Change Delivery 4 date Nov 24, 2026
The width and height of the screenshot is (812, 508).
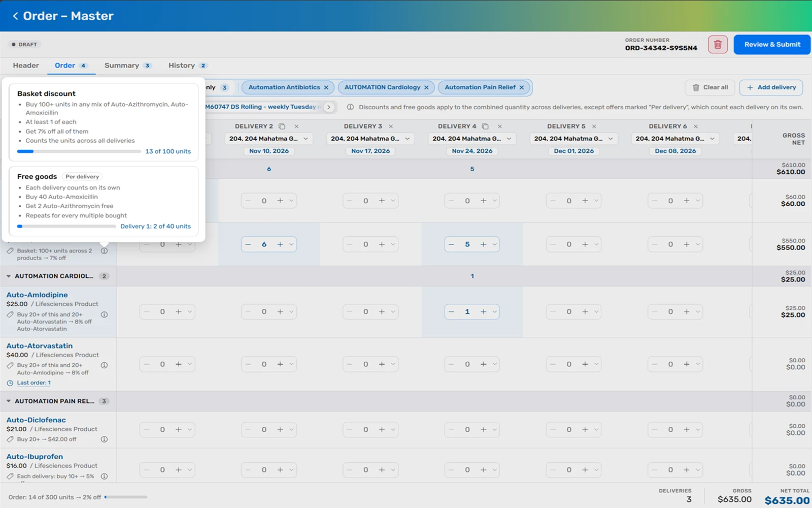[x=472, y=151]
